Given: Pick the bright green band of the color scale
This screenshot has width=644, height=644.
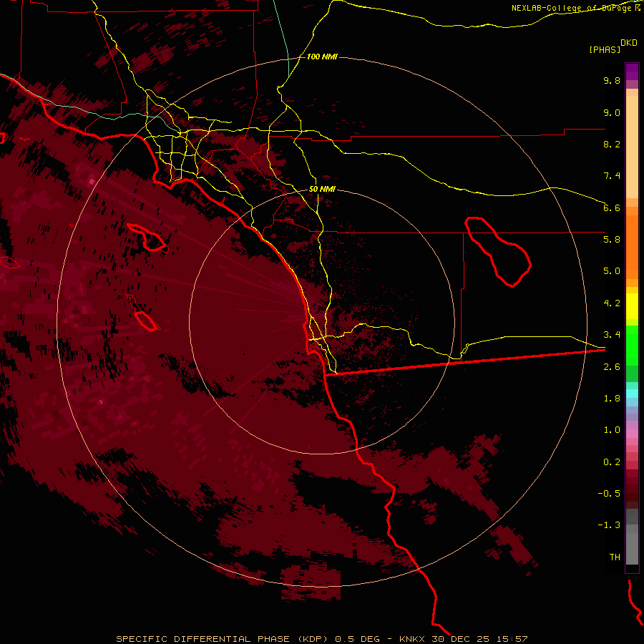Looking at the screenshot, I should 632,346.
